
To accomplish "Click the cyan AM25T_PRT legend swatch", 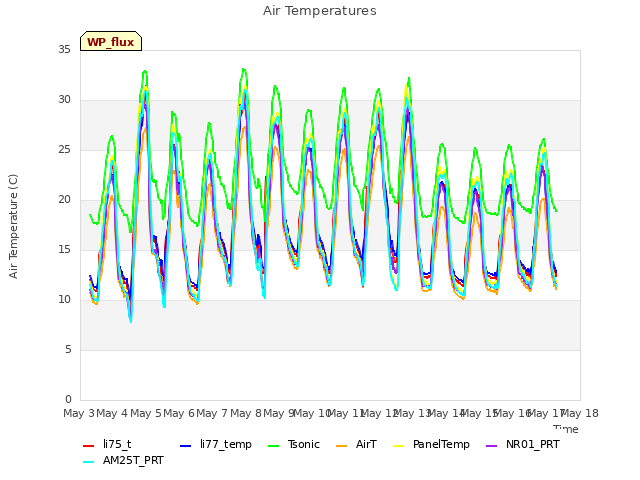I will click(89, 462).
